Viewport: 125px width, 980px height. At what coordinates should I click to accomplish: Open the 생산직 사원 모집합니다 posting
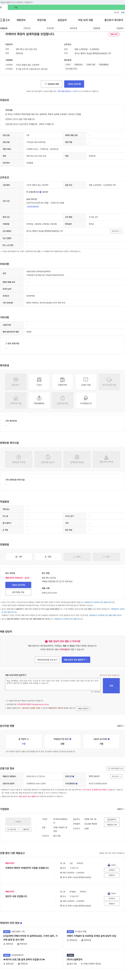[x=16, y=896]
